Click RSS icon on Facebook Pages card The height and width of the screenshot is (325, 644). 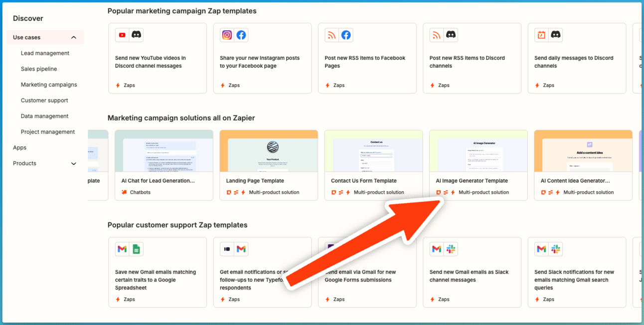point(331,35)
